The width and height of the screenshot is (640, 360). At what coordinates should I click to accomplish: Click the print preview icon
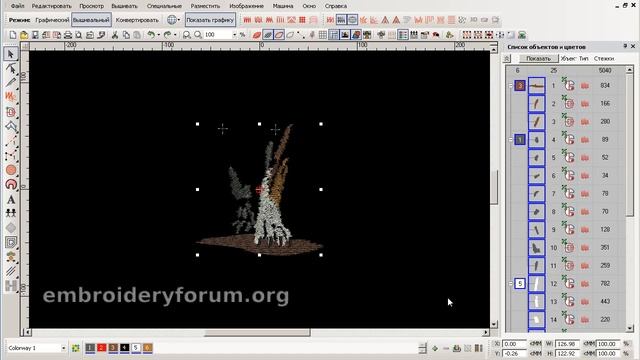click(79, 35)
